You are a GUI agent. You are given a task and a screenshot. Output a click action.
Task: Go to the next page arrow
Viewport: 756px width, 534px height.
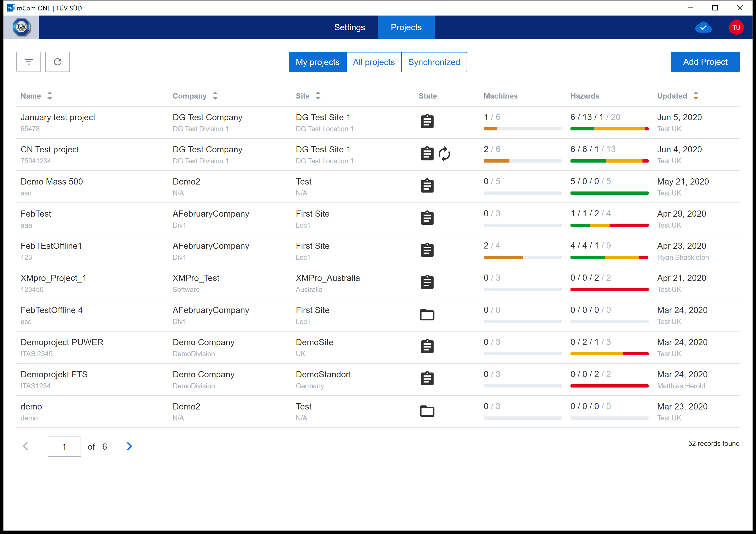click(x=129, y=446)
